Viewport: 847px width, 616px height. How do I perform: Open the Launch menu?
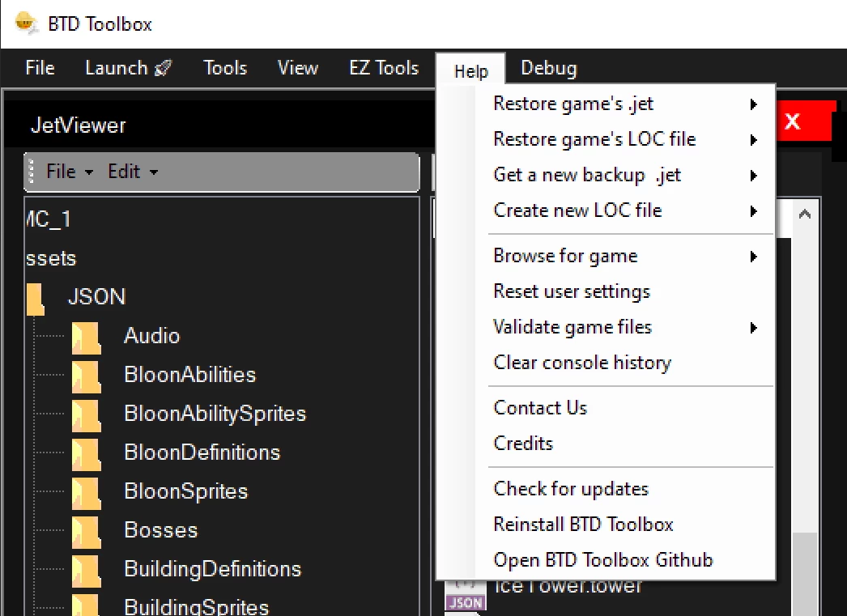128,68
